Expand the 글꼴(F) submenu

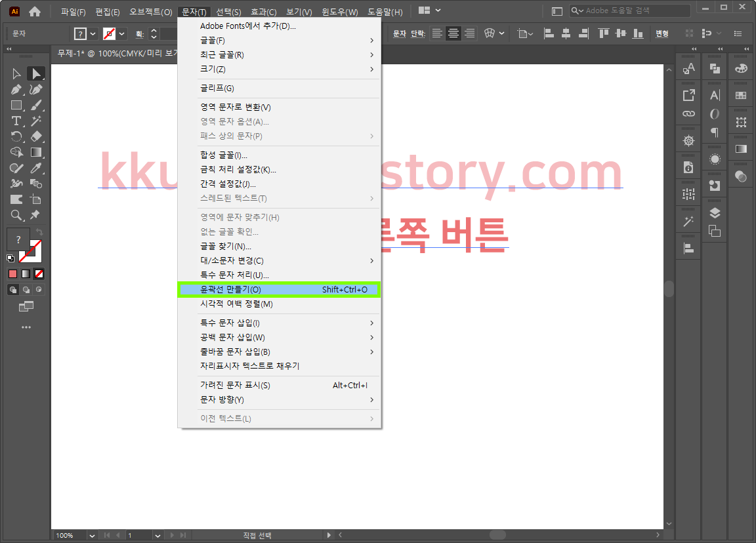click(x=279, y=41)
